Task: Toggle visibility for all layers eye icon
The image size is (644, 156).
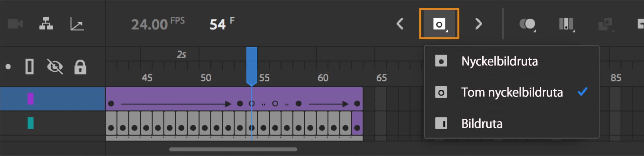Action: click(55, 67)
